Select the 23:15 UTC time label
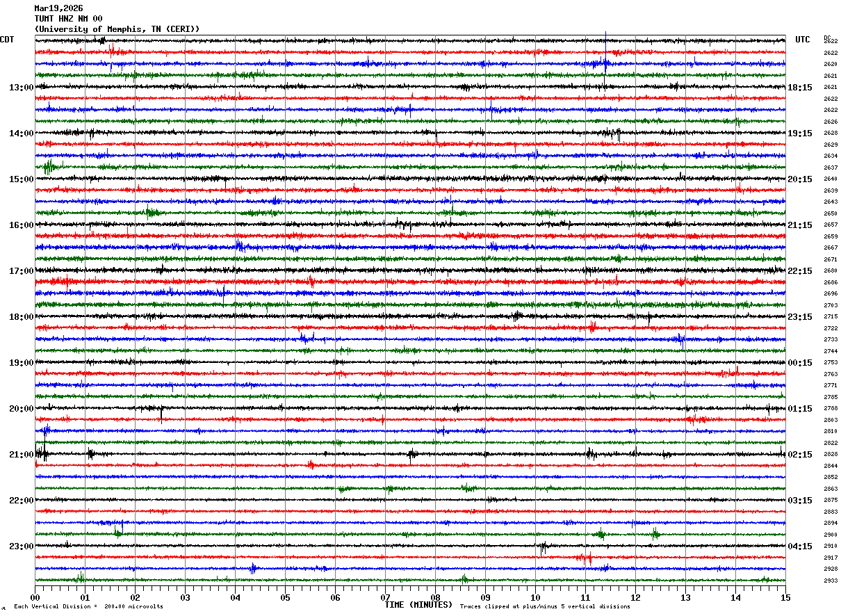Screen dimensions: 841x616 800,317
